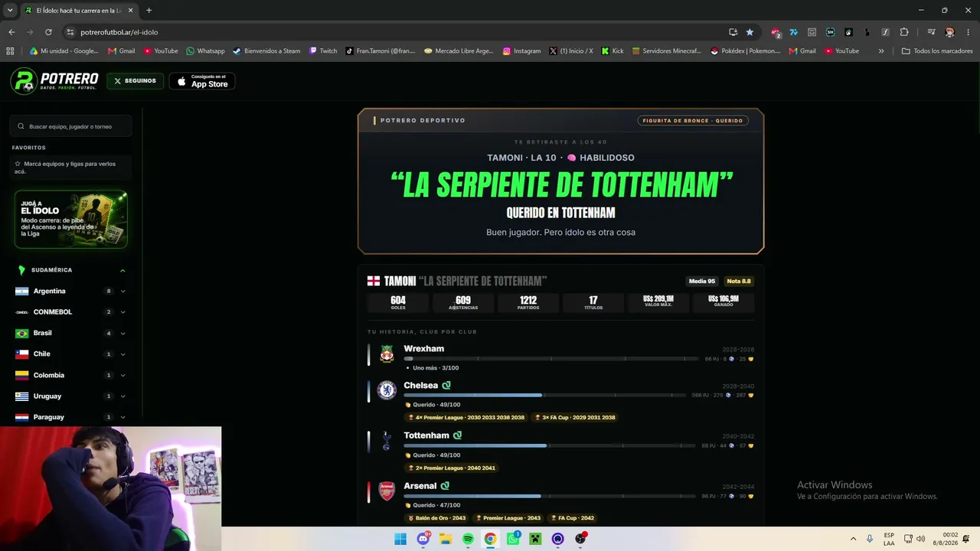This screenshot has width=980, height=551.
Task: Expand the Colombia leagues list
Action: [x=122, y=376]
